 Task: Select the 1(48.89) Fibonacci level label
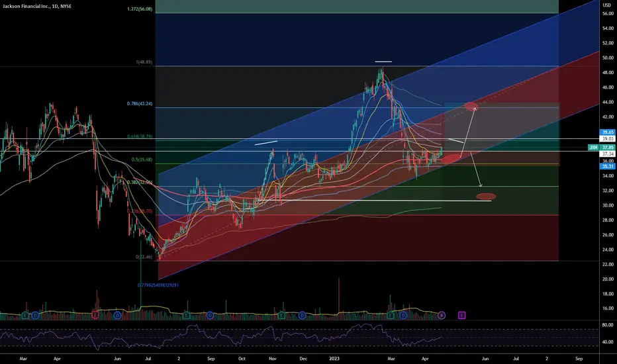click(x=144, y=62)
